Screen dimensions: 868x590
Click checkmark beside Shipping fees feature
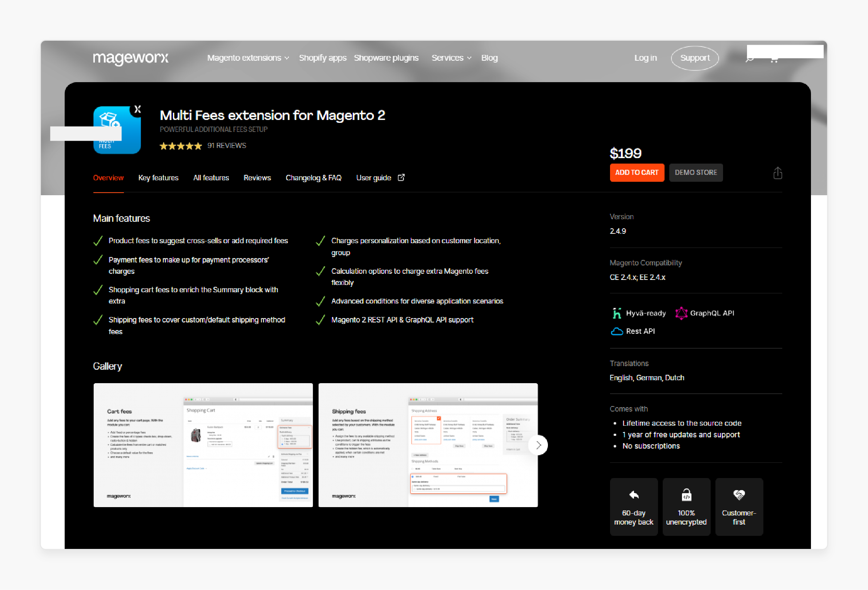[x=98, y=320]
